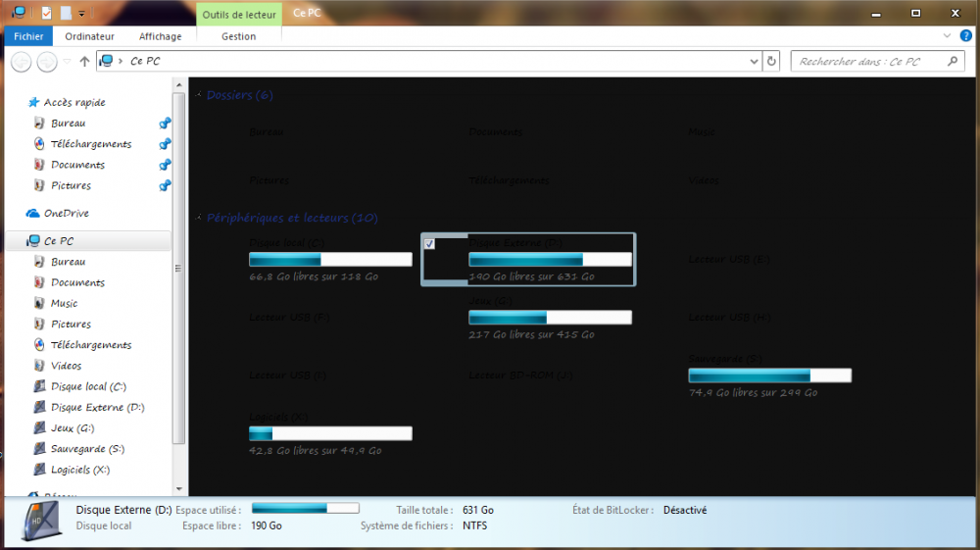This screenshot has height=550, width=980.
Task: Click the refresh icon beside address bar
Action: [772, 62]
